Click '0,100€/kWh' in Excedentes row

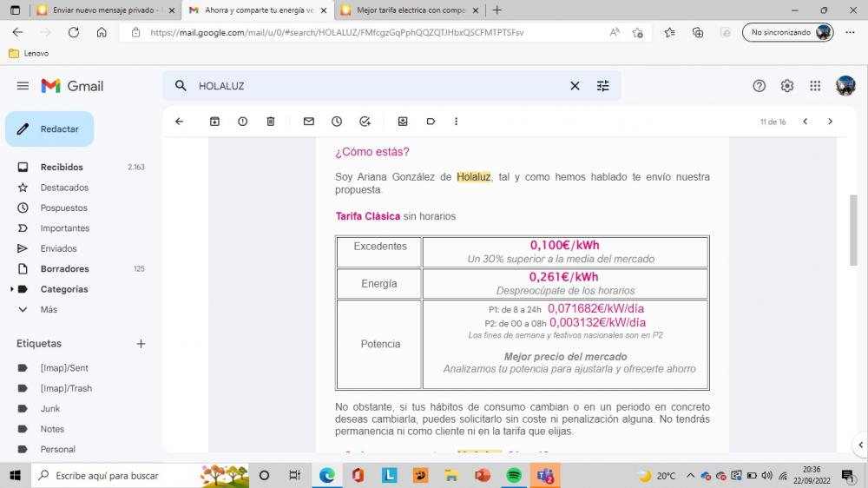[565, 246]
